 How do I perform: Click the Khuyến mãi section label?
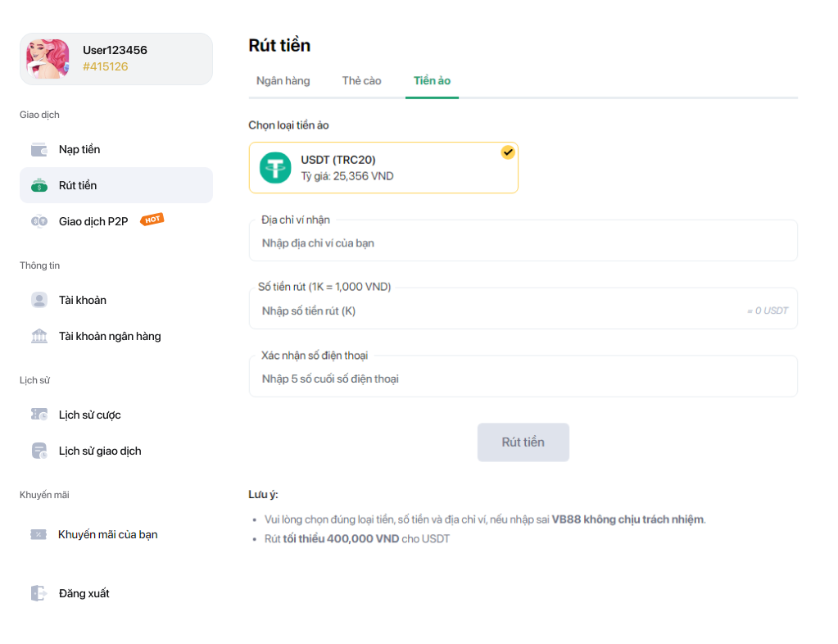[x=44, y=495]
